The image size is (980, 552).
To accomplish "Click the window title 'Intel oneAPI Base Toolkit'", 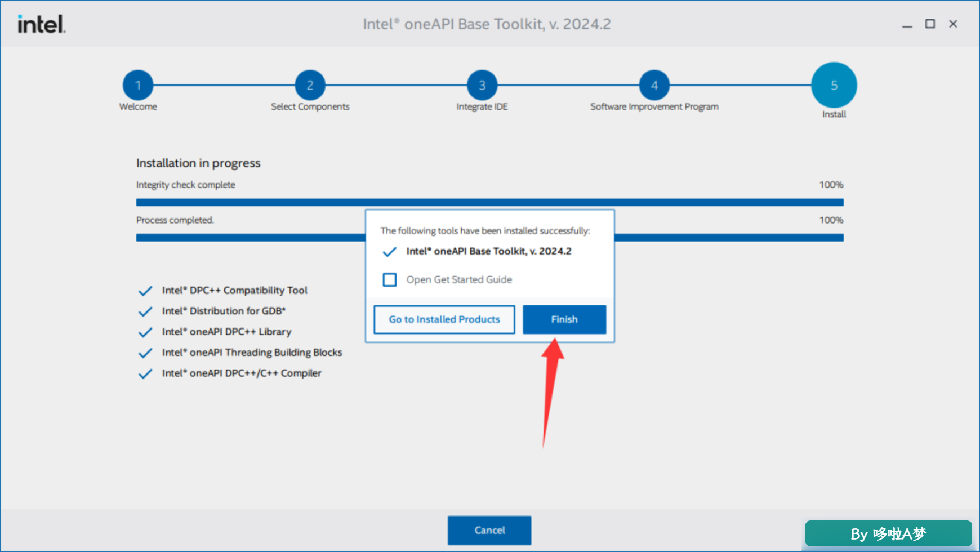I will [487, 24].
